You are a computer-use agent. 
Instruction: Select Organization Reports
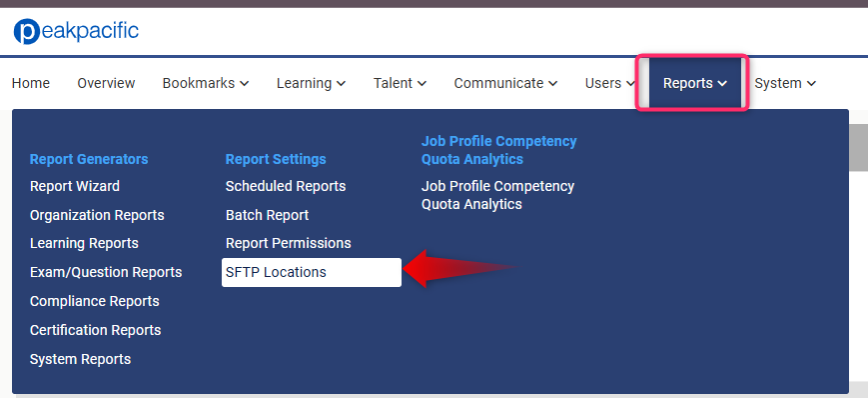[x=97, y=215]
